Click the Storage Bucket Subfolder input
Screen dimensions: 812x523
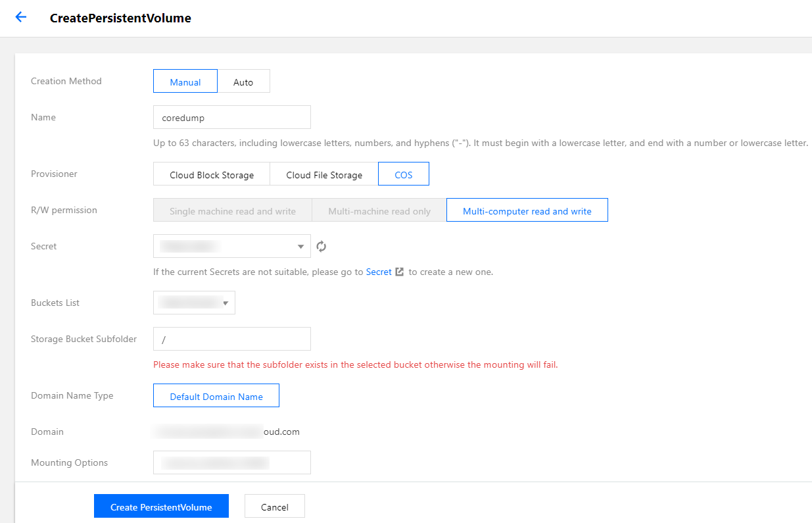[232, 339]
